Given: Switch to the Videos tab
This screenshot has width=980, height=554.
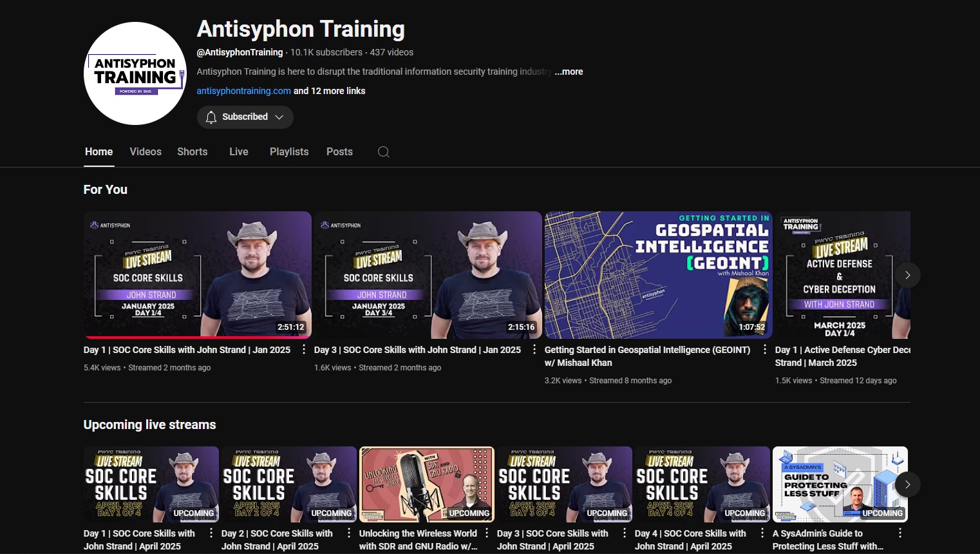Looking at the screenshot, I should point(146,152).
